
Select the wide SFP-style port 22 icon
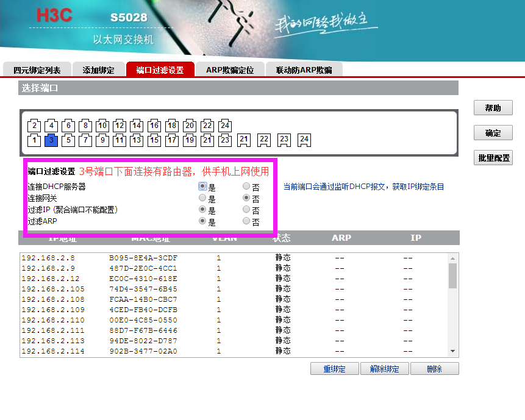264,140
